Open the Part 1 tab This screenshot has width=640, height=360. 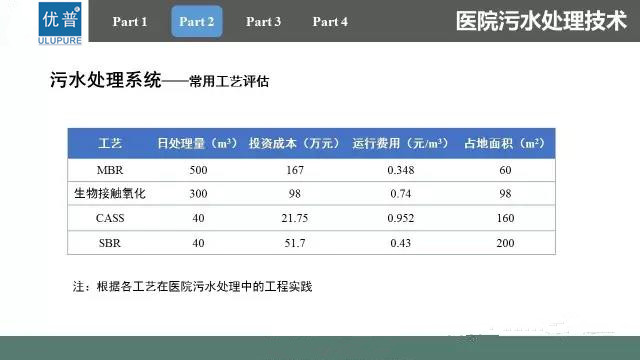pyautogui.click(x=130, y=22)
